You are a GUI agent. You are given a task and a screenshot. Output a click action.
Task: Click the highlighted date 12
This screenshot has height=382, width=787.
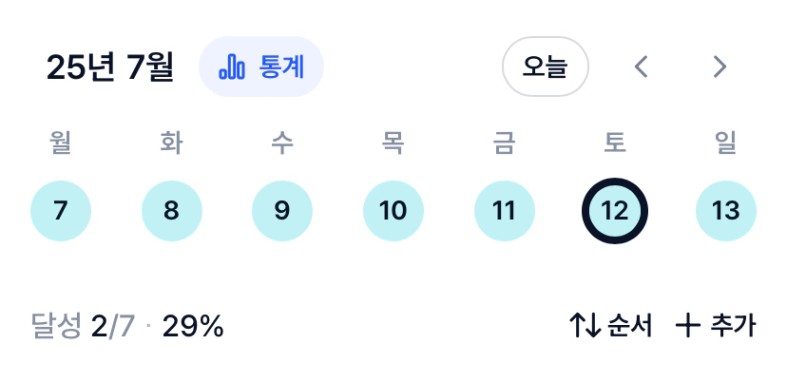click(x=615, y=211)
